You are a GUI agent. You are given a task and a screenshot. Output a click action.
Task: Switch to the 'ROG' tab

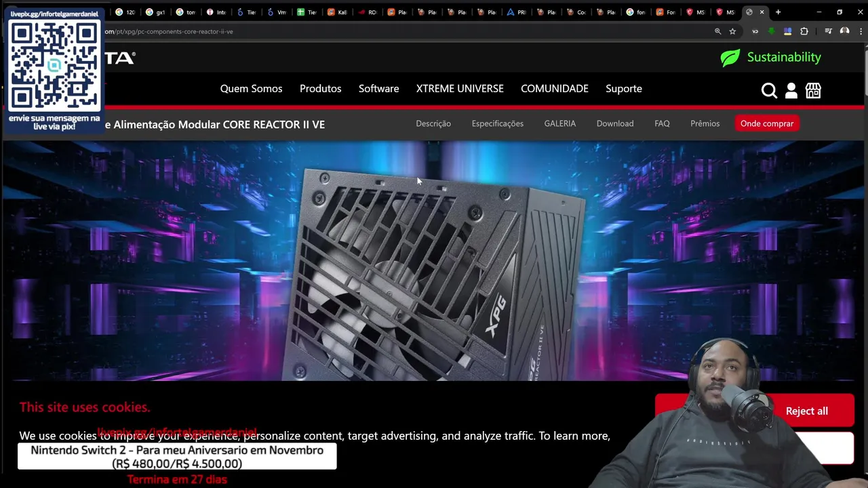point(368,12)
